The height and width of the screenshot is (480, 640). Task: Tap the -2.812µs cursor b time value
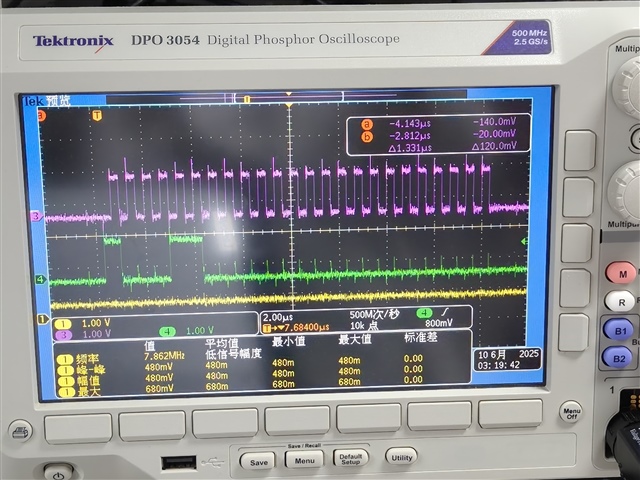tap(409, 136)
